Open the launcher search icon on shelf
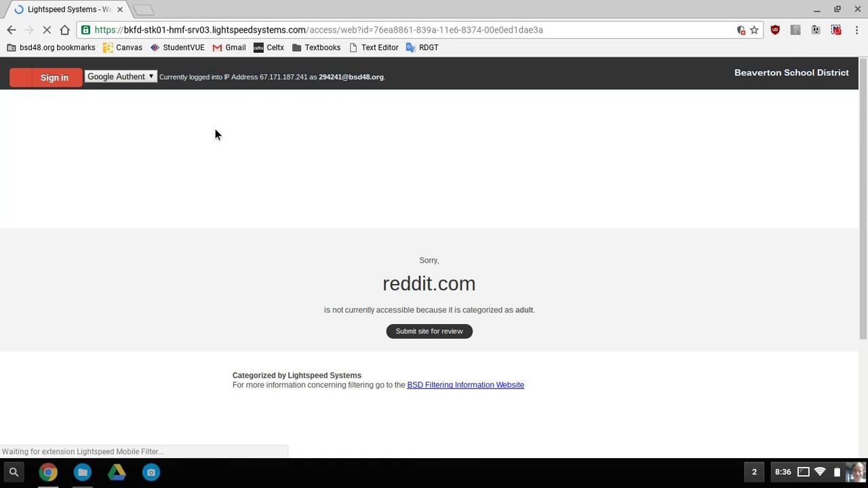The height and width of the screenshot is (488, 868). click(x=14, y=472)
